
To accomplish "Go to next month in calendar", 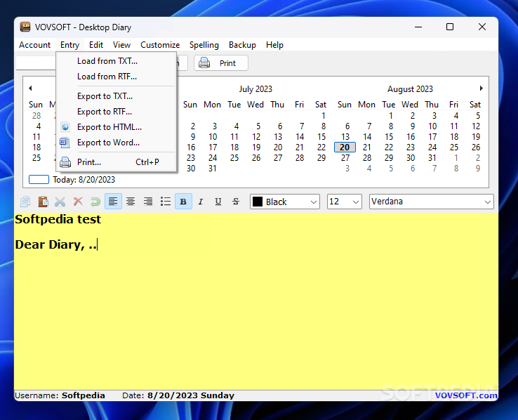I will click(x=482, y=88).
